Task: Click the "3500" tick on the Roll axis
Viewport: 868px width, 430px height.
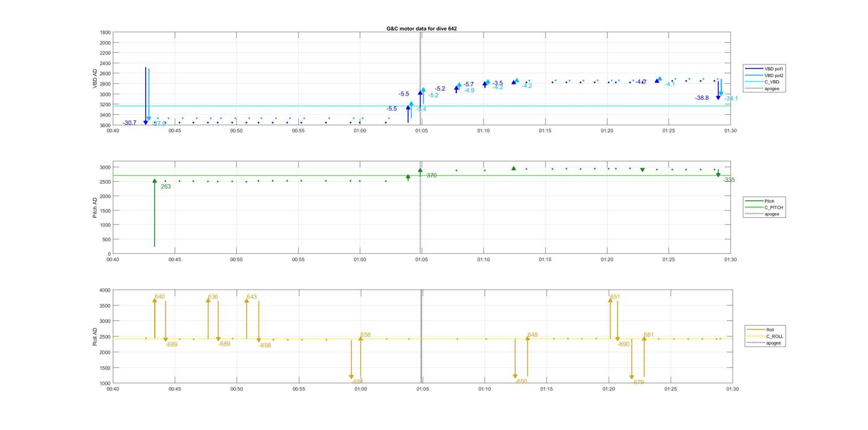Action: pos(105,305)
